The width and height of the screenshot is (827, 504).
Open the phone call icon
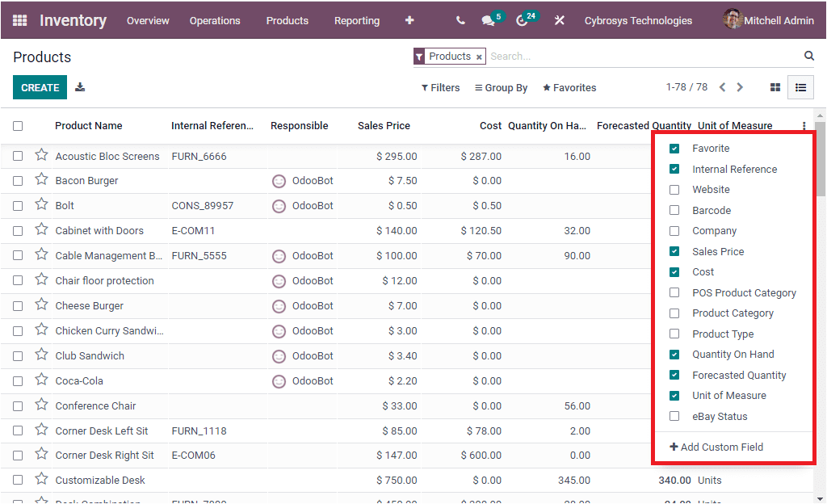(460, 20)
